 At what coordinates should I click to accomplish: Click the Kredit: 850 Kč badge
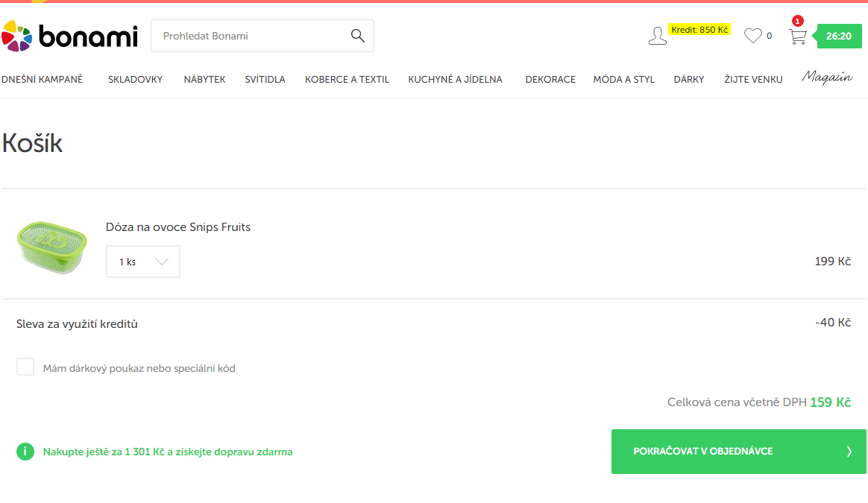click(699, 29)
